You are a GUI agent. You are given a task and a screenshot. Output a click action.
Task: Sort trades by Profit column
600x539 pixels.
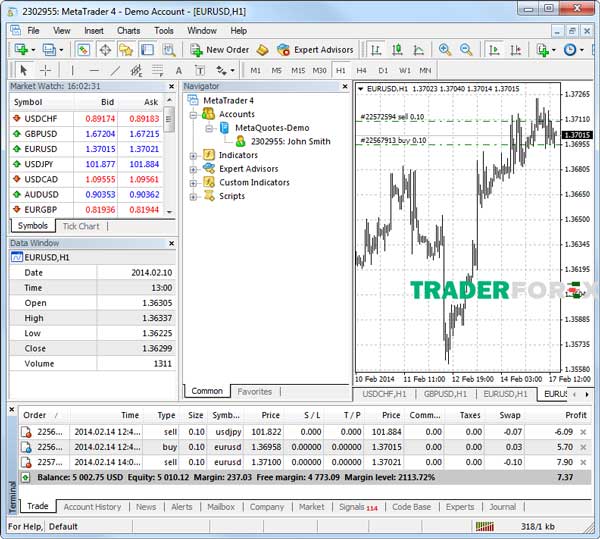[x=576, y=415]
